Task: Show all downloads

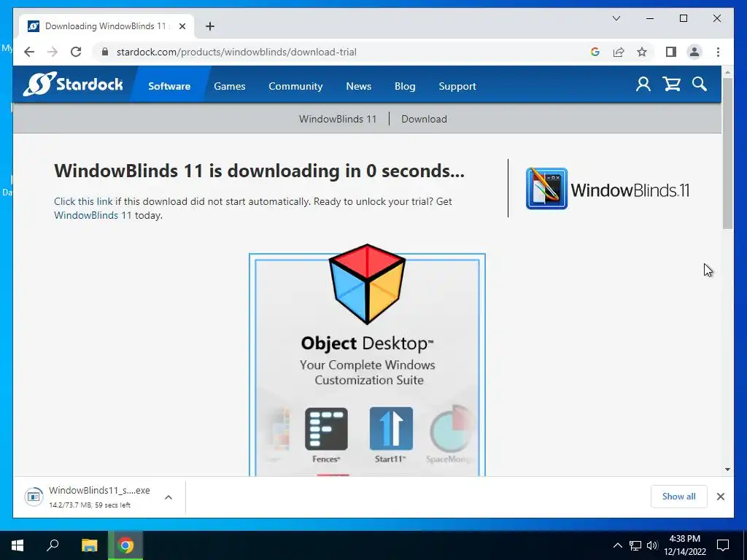Action: (x=679, y=496)
